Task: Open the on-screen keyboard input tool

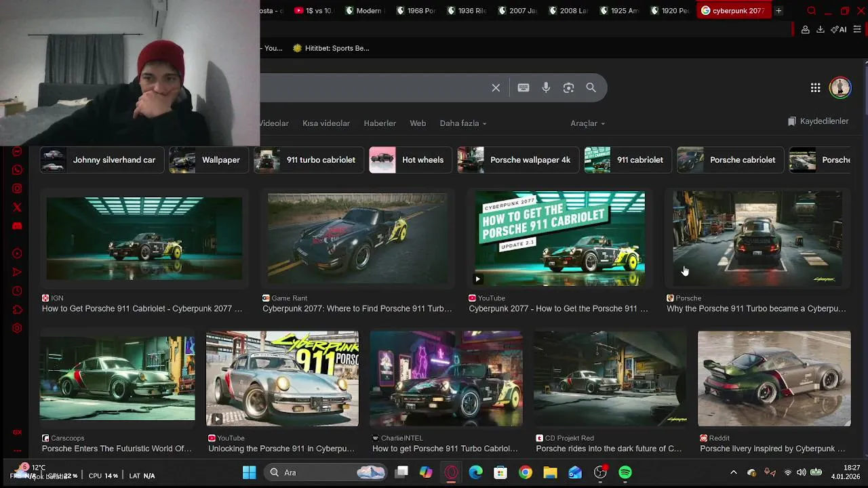Action: [x=524, y=88]
